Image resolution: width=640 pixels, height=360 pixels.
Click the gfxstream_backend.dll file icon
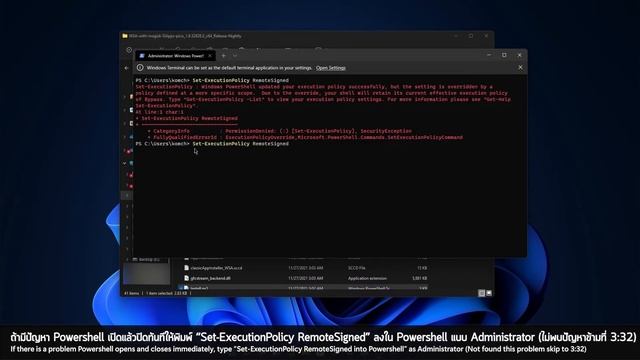pyautogui.click(x=187, y=278)
